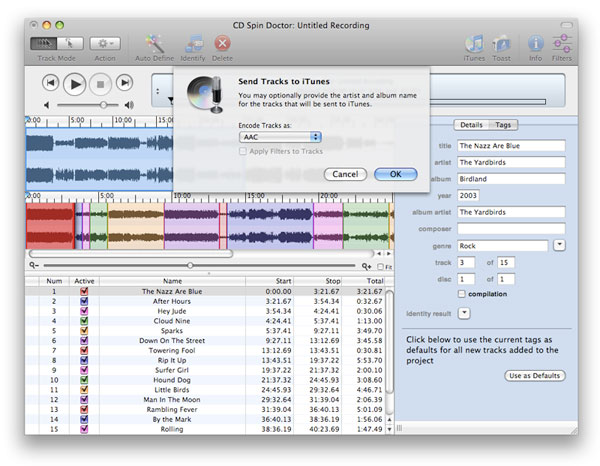The image size is (600, 466).
Task: Click the red first track waveform region
Action: 50,226
